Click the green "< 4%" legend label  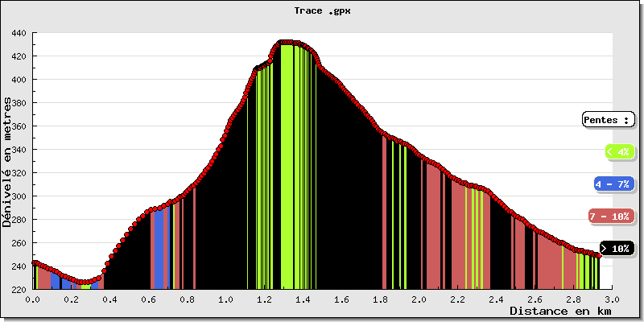tap(619, 151)
